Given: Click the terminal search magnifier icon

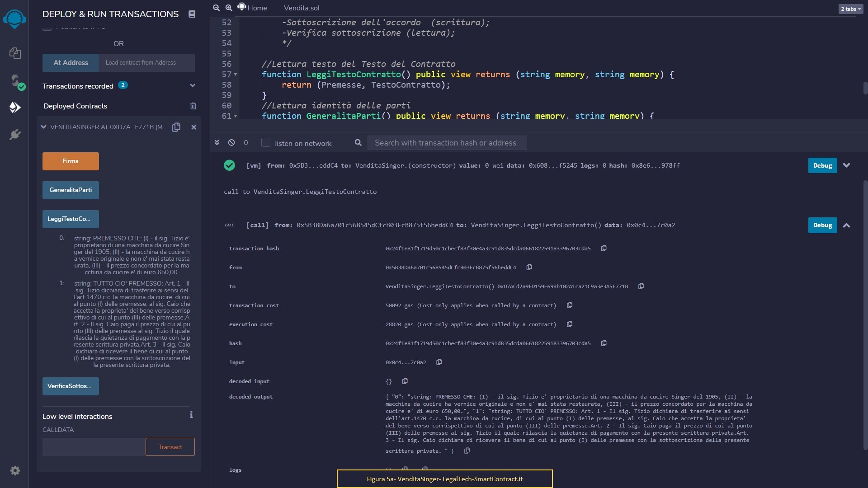Looking at the screenshot, I should pos(358,142).
